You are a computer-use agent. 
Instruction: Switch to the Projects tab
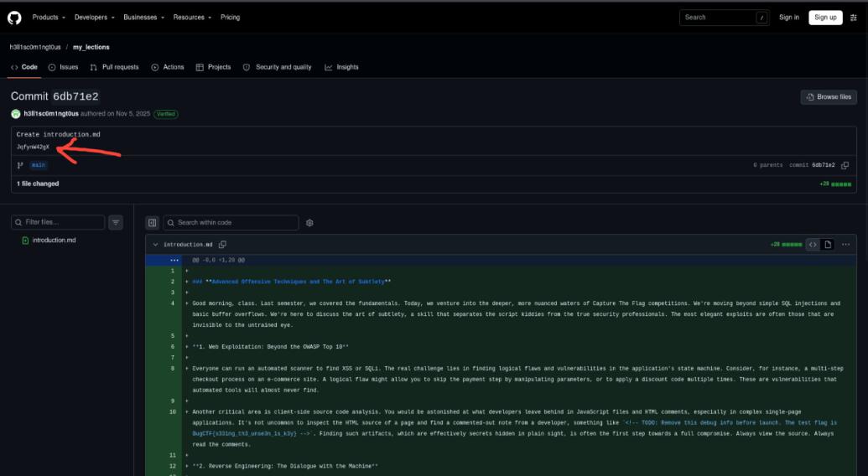click(x=213, y=67)
